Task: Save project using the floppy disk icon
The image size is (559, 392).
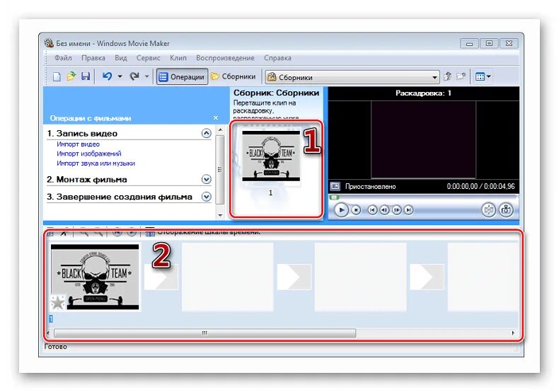Action: (86, 76)
